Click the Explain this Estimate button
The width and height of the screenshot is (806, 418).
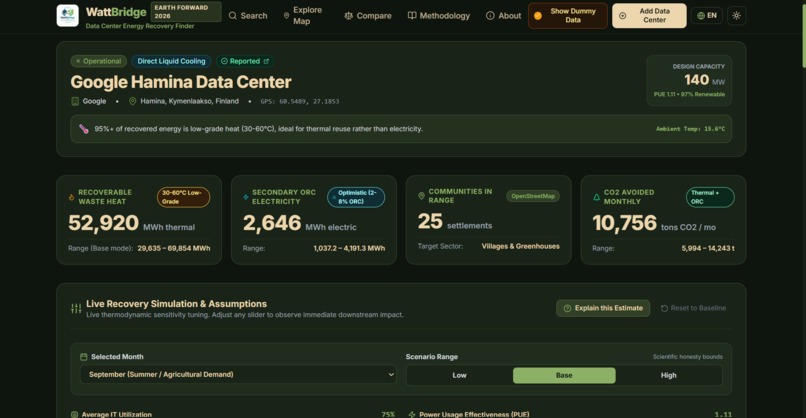point(603,308)
